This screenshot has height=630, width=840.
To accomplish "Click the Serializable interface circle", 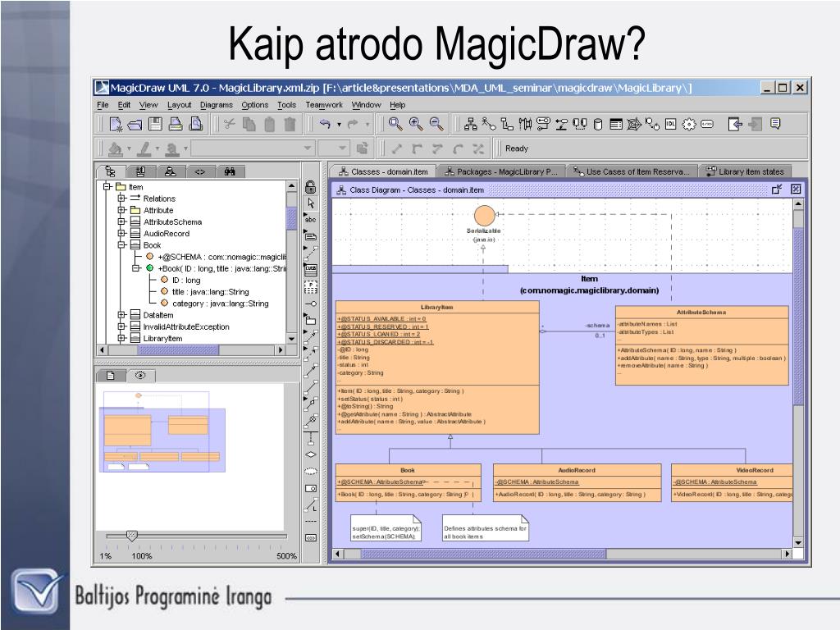I will (484, 216).
